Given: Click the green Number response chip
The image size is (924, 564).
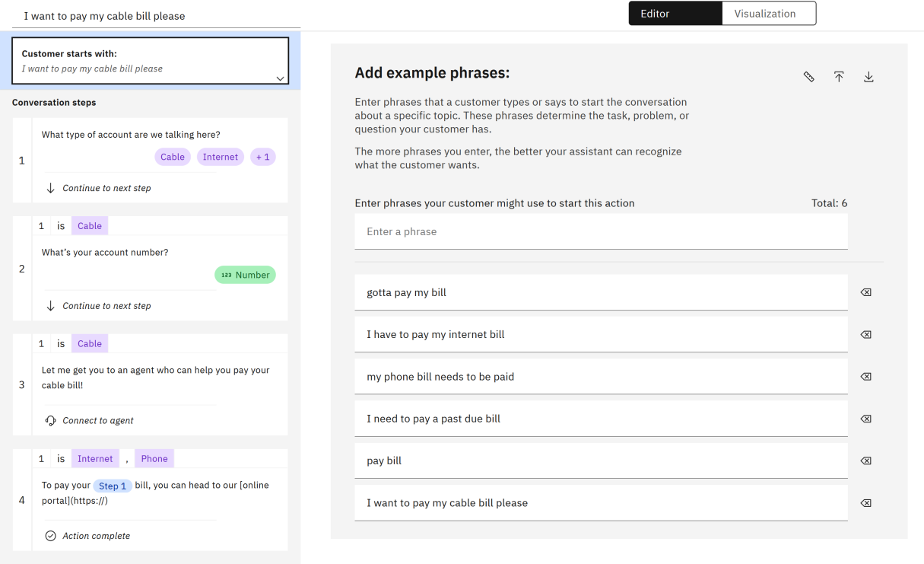Looking at the screenshot, I should point(245,275).
